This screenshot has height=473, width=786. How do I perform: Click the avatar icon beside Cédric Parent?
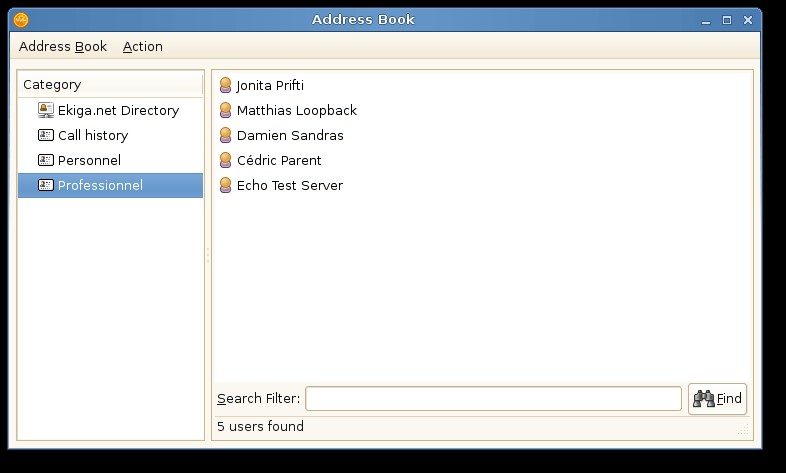click(x=226, y=160)
